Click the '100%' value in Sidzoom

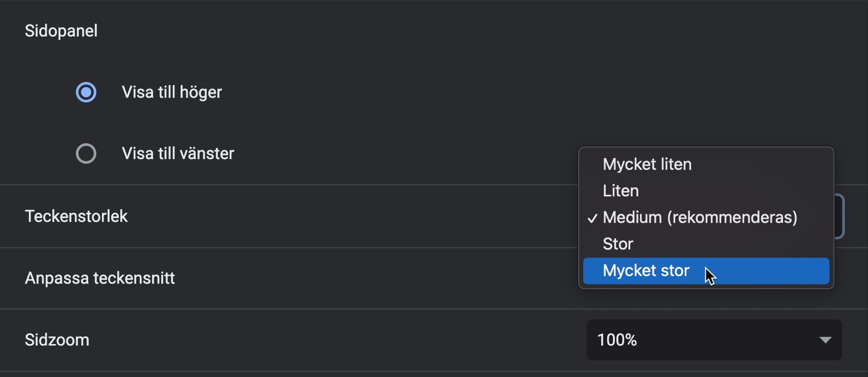point(617,340)
